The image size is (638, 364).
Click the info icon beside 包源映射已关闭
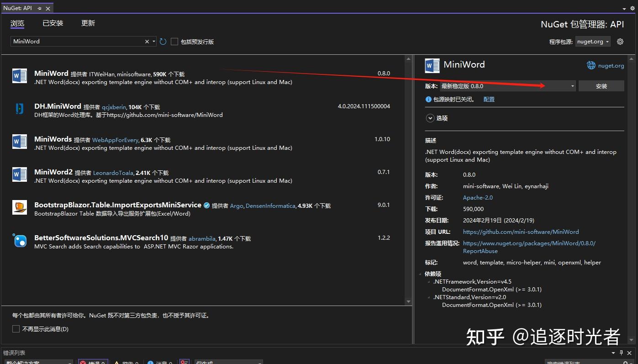click(x=428, y=99)
